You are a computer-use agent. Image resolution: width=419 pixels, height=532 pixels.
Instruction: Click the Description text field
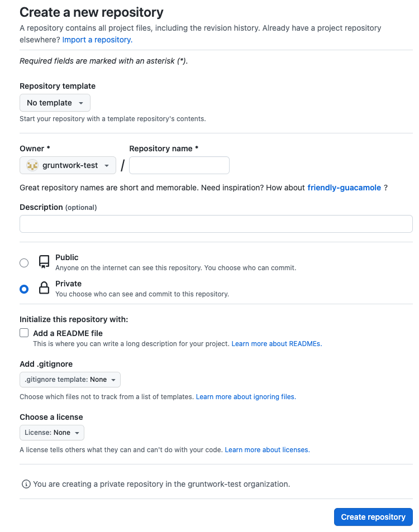[216, 223]
